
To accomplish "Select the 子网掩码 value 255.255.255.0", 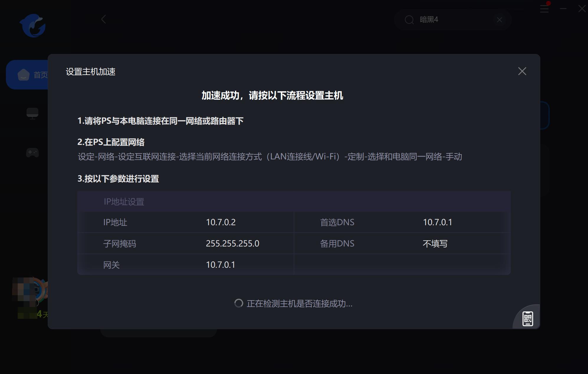I will pos(233,243).
